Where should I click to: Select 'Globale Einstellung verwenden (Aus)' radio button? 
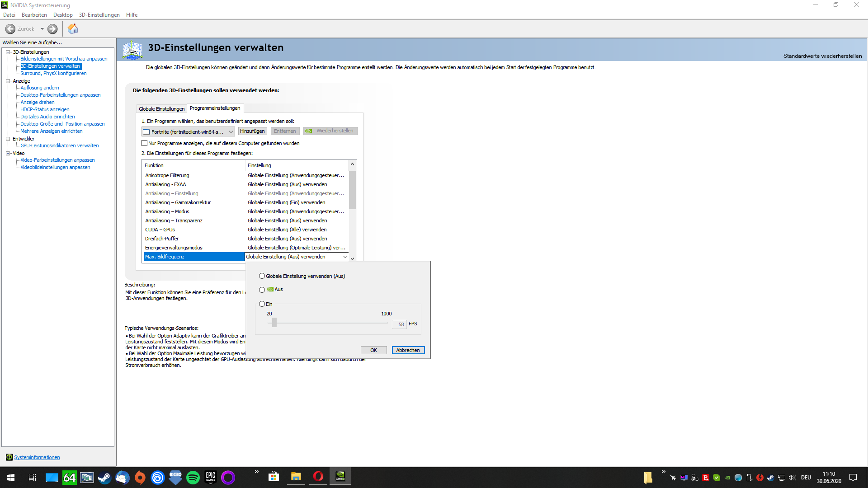pyautogui.click(x=262, y=276)
